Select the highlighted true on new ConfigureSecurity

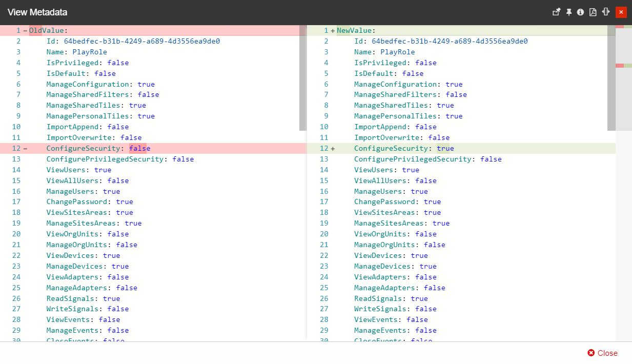445,148
